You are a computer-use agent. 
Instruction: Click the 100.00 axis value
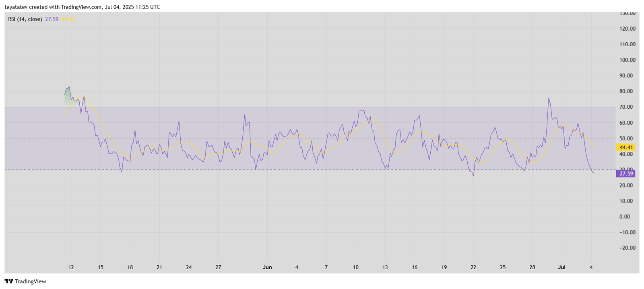click(627, 60)
